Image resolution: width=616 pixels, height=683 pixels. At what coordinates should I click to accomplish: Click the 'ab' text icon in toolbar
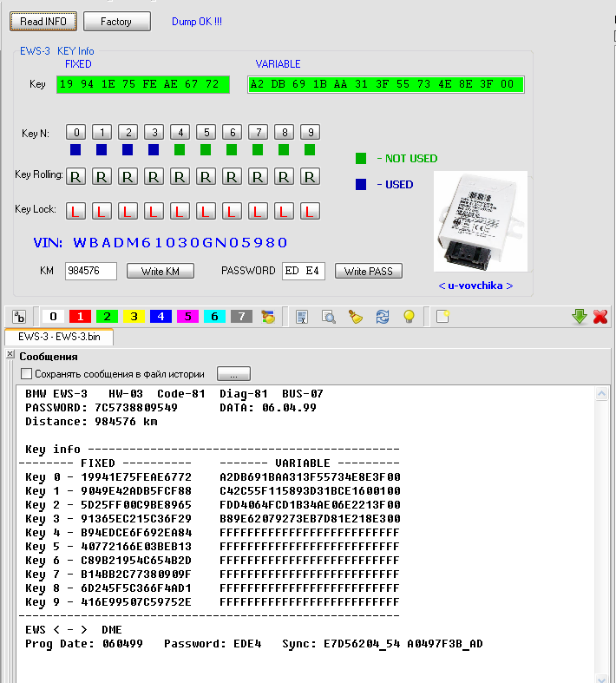click(x=20, y=317)
